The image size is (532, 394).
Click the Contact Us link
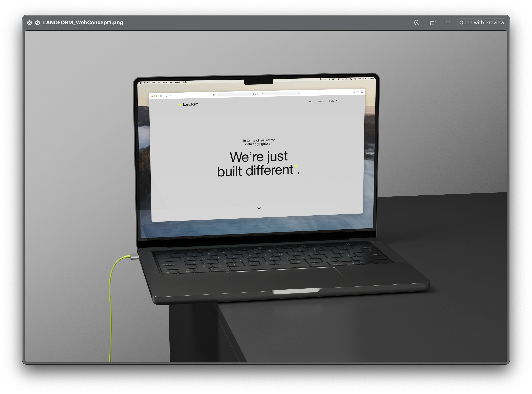333,101
